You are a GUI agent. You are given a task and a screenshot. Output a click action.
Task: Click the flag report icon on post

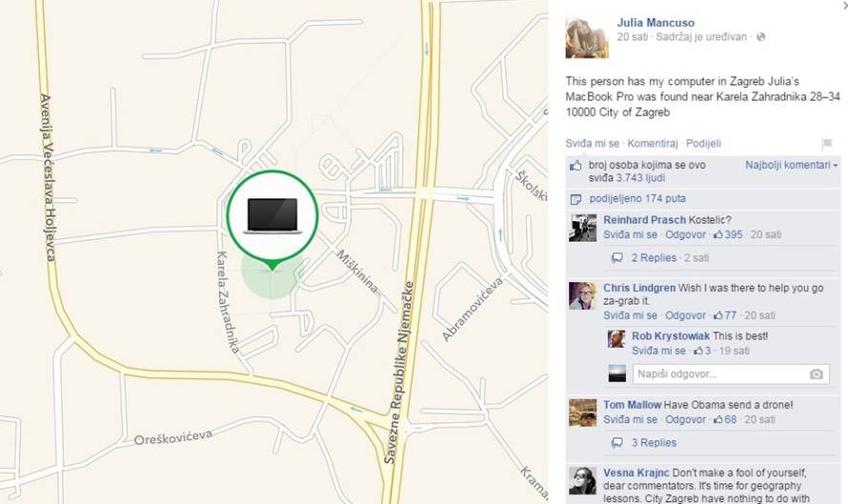coord(826,143)
